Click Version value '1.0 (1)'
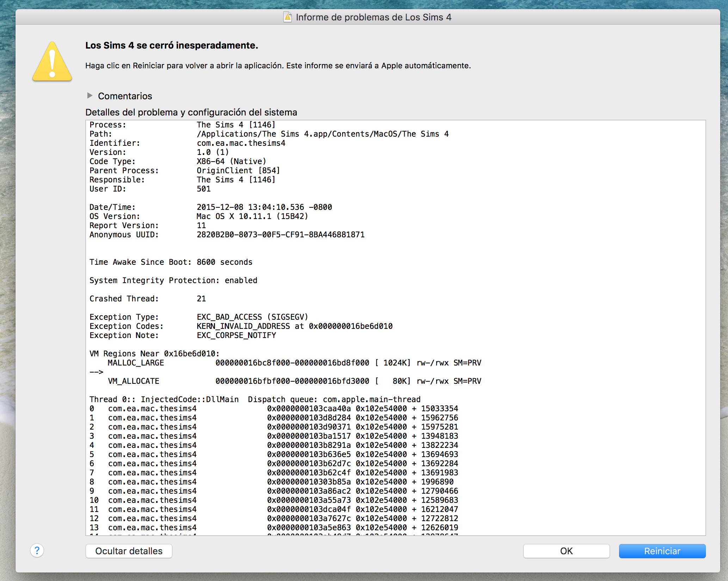728x581 pixels. click(213, 152)
